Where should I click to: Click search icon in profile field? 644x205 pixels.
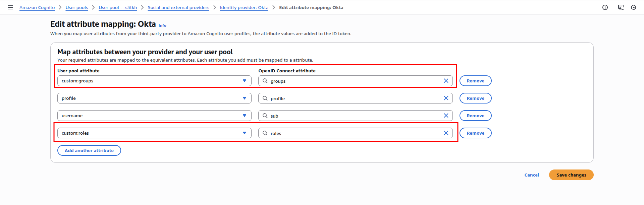point(265,98)
